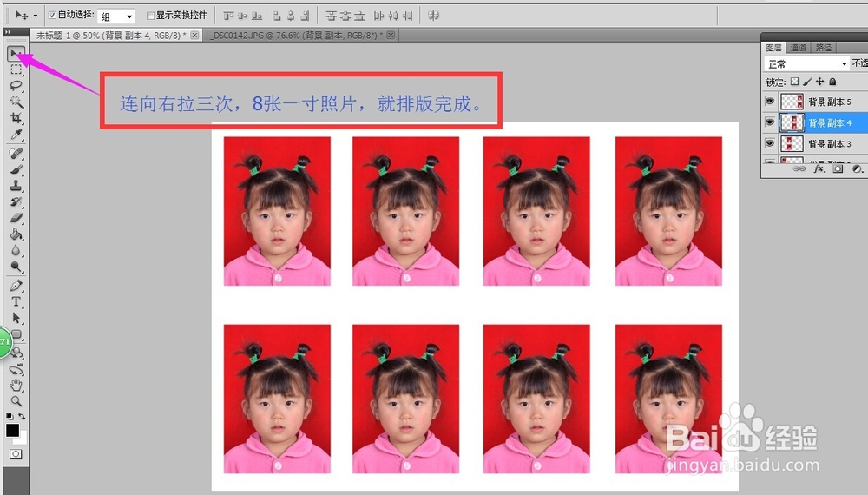Image resolution: width=868 pixels, height=495 pixels.
Task: Toggle lock transparent pixels
Action: [x=795, y=82]
